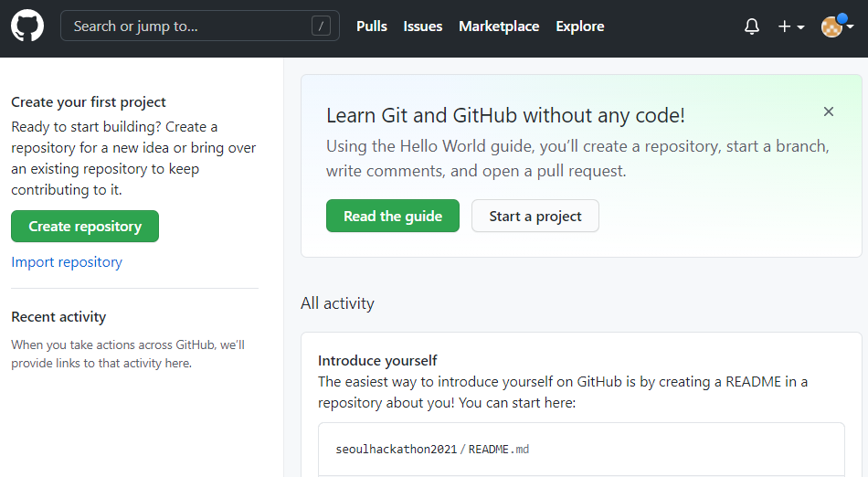
Task: Open Issues from the top navigation
Action: [422, 26]
